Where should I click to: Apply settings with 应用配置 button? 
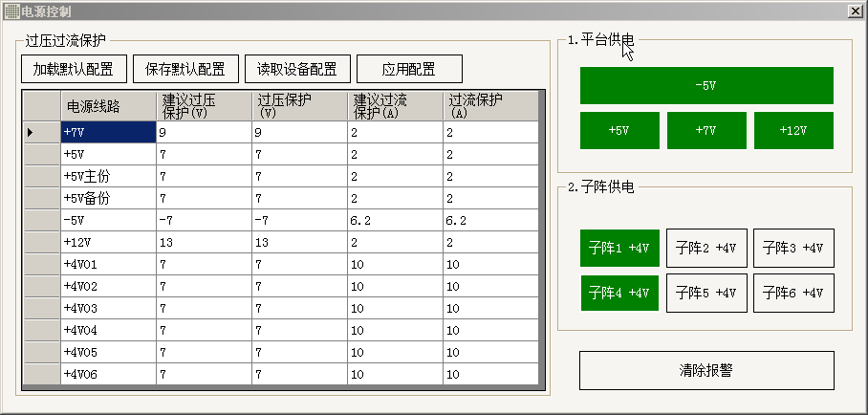click(409, 69)
